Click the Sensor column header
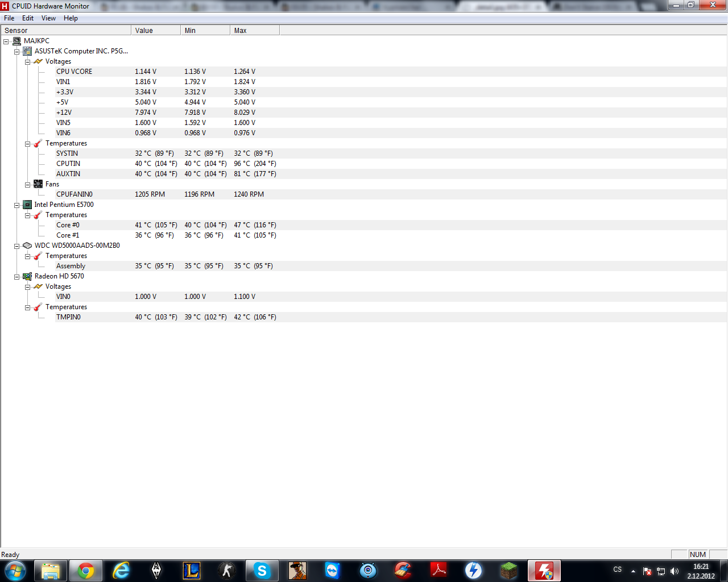Screen dimensions: 728x582 coord(65,31)
